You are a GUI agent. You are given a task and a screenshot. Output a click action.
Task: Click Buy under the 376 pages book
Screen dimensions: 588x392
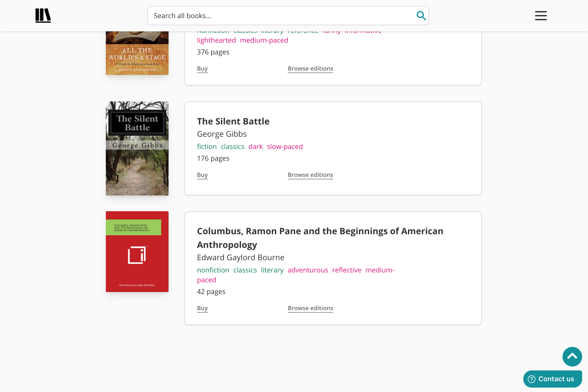[202, 69]
